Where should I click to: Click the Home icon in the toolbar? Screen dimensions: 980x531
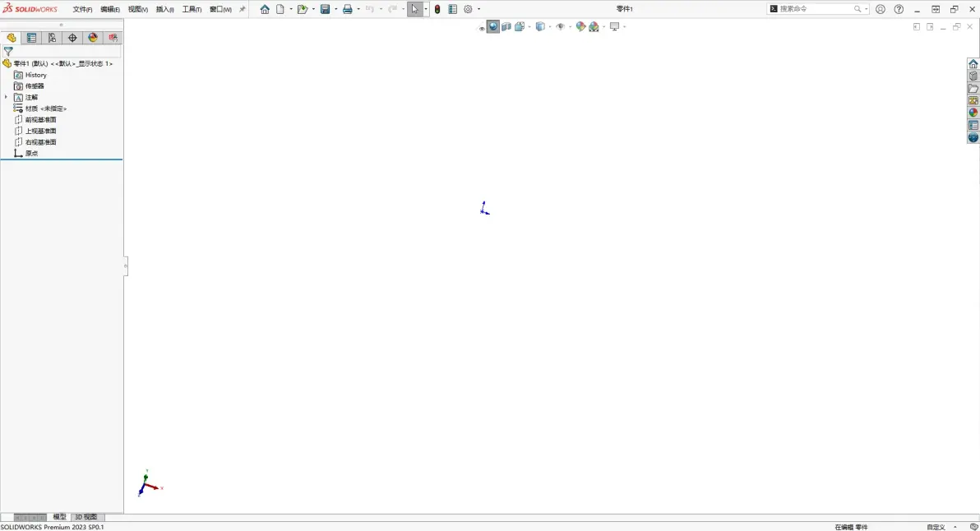tap(265, 9)
